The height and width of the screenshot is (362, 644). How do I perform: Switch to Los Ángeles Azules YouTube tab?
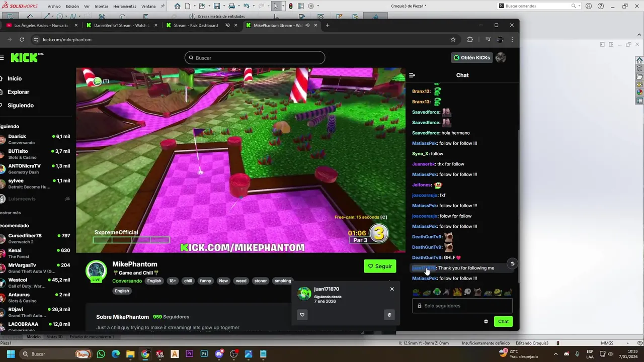42,25
